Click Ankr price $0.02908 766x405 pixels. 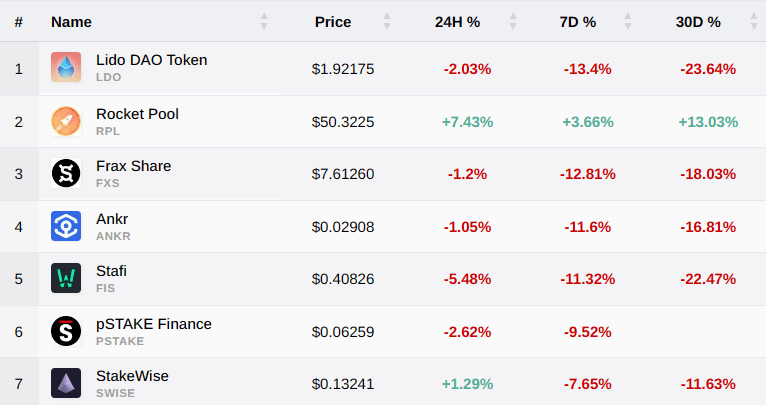coord(343,227)
